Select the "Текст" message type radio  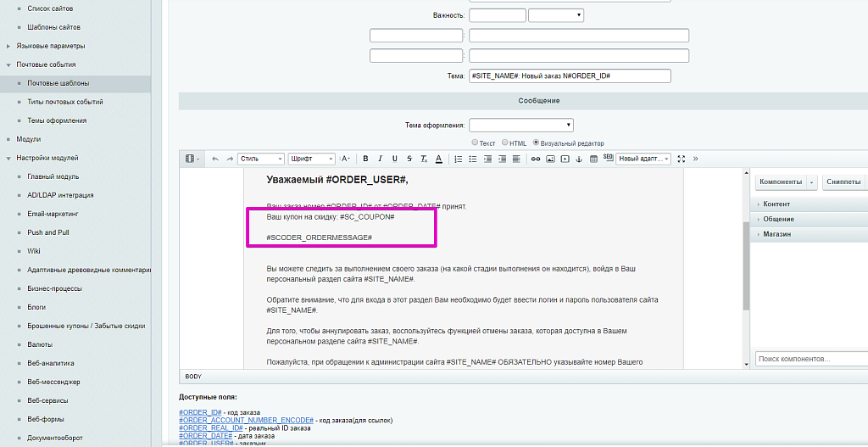(x=476, y=143)
